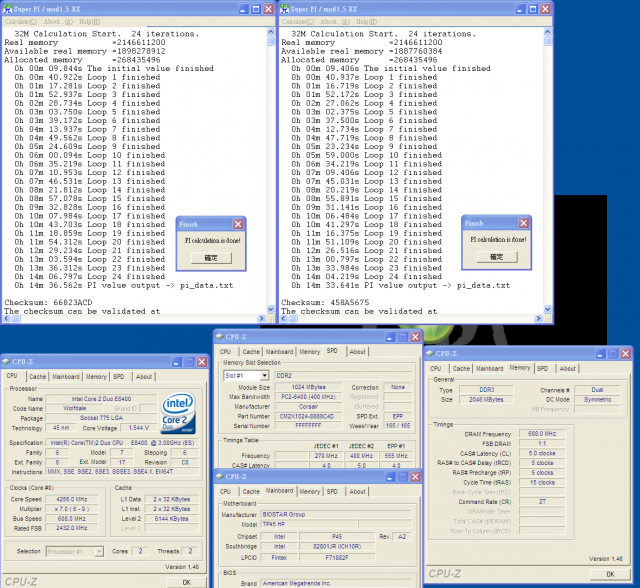Switch to SPD tab in CPU-Z CPU window

click(119, 377)
